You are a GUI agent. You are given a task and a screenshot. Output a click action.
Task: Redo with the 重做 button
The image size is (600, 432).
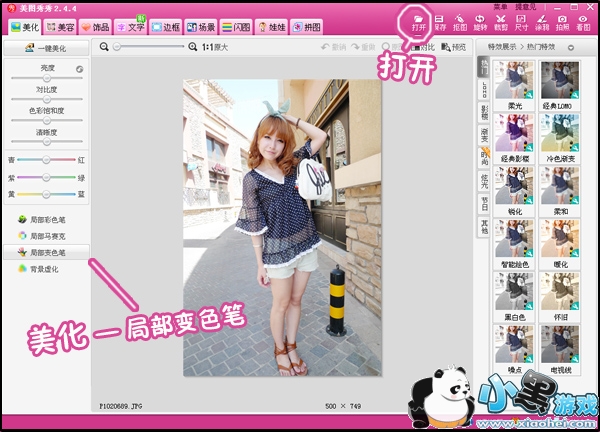pos(364,47)
